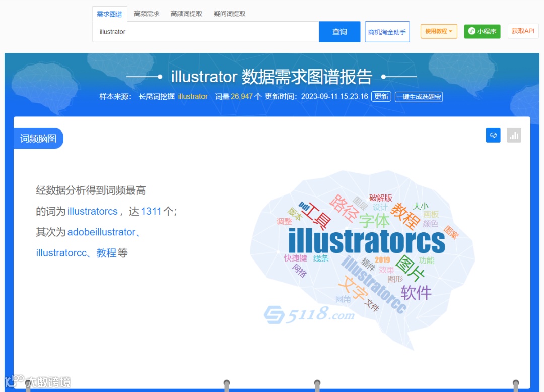Switch to word cloud brain view icon
The width and height of the screenshot is (544, 392).
[x=493, y=136]
